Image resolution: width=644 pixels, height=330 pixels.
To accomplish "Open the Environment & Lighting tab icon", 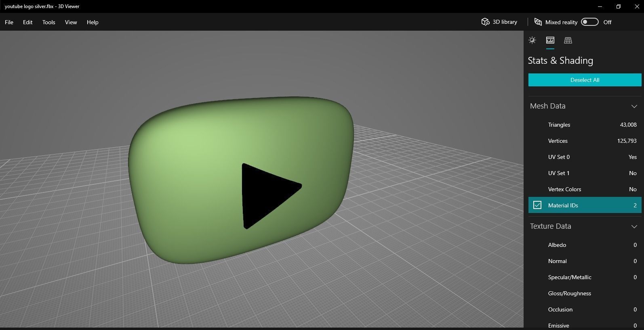I will (x=532, y=40).
